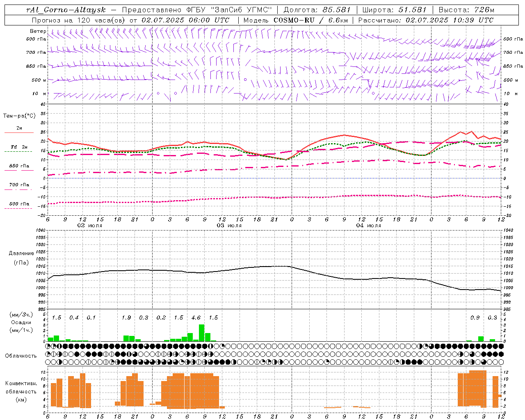Click the Конвективн. convective cloud label
This screenshot has height=420, width=525.
tap(21, 383)
